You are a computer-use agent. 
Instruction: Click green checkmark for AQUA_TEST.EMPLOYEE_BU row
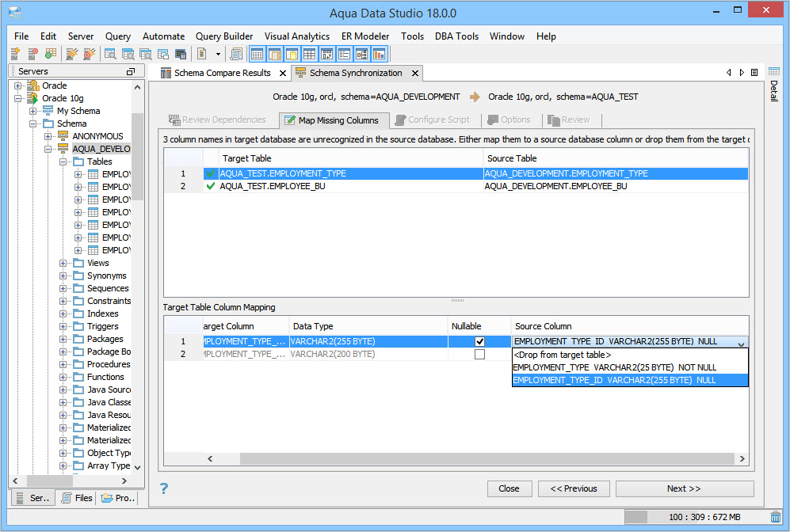[x=211, y=186]
